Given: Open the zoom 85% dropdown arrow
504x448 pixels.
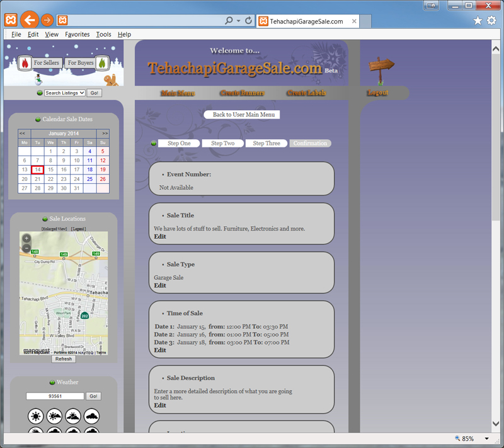Looking at the screenshot, I should [x=486, y=439].
